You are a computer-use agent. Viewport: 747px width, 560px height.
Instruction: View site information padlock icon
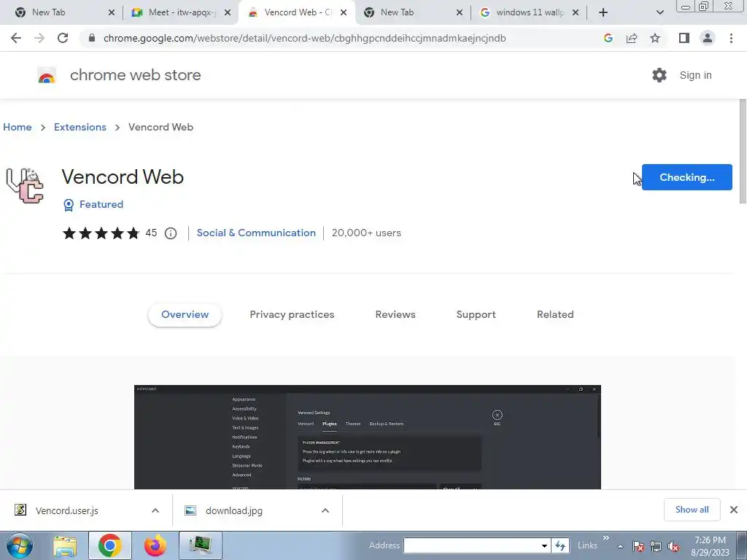tap(92, 38)
